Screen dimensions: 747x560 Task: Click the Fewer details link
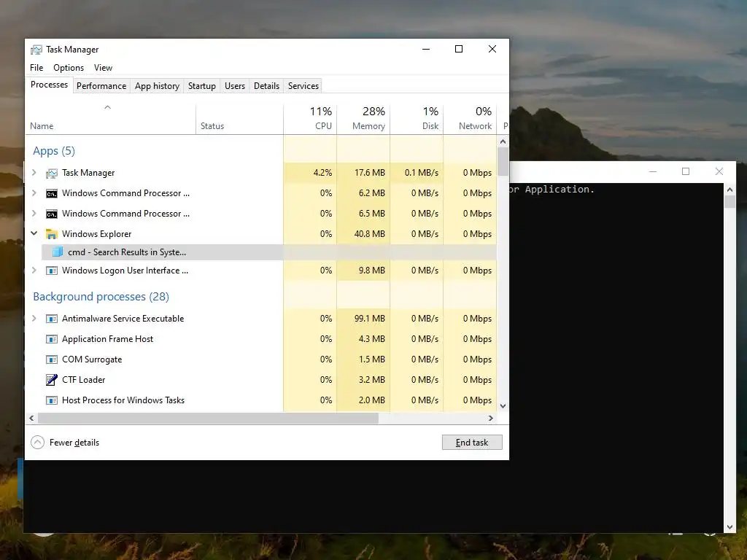pos(74,443)
